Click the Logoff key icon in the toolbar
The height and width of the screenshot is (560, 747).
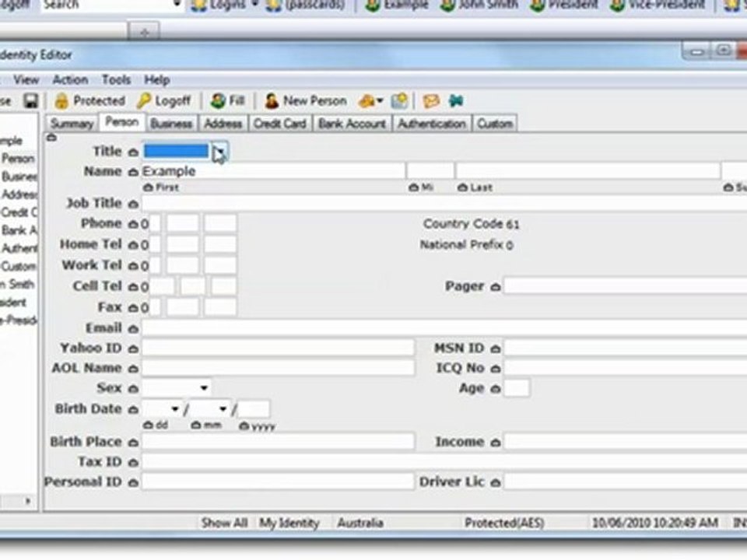[x=163, y=101]
